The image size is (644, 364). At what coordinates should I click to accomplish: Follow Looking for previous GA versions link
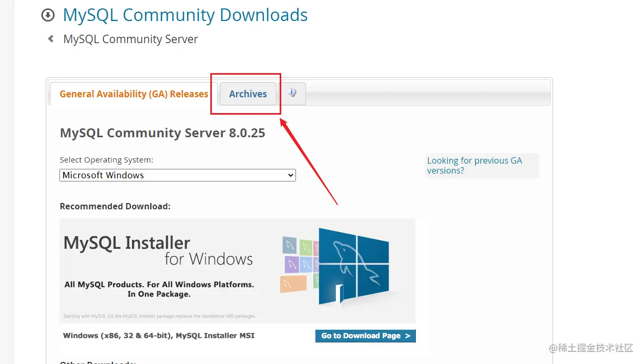click(474, 166)
